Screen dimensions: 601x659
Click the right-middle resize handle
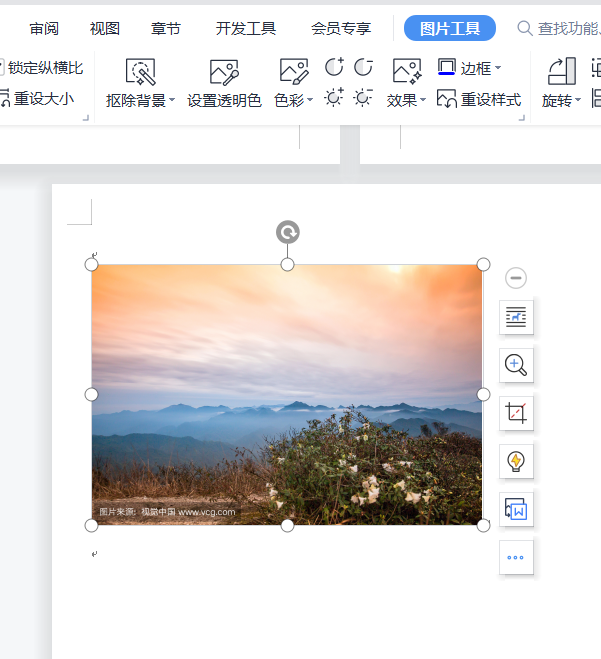pos(483,395)
